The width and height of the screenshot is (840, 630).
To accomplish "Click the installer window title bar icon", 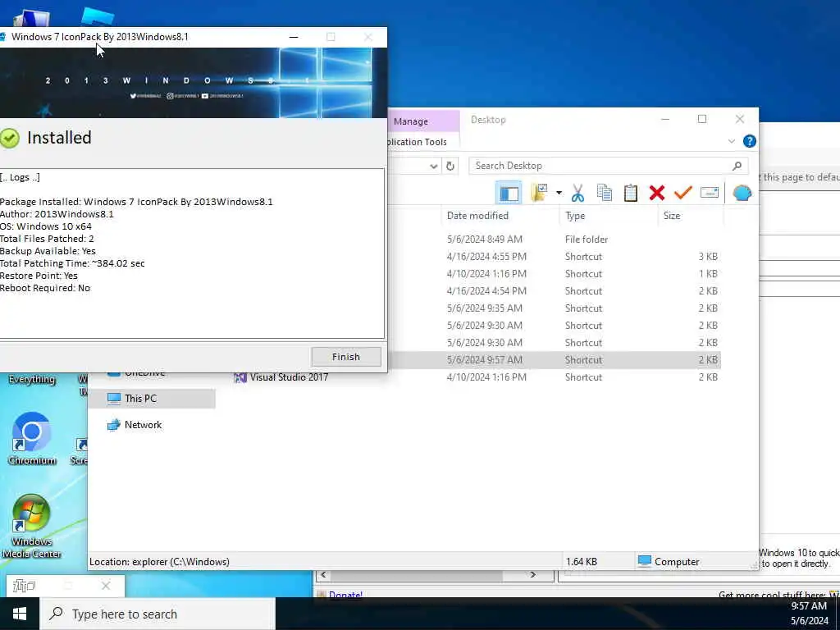I will [2, 37].
